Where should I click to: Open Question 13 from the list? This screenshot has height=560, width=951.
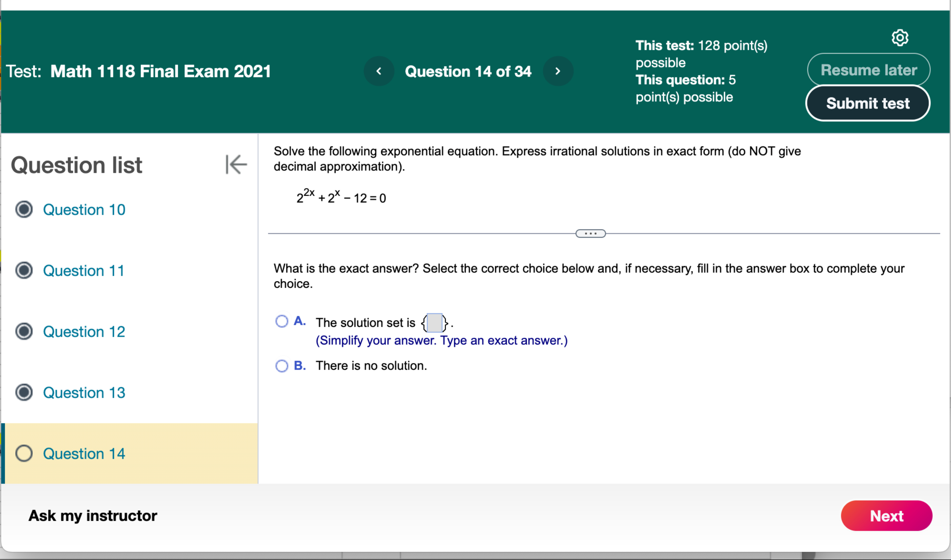(x=84, y=392)
